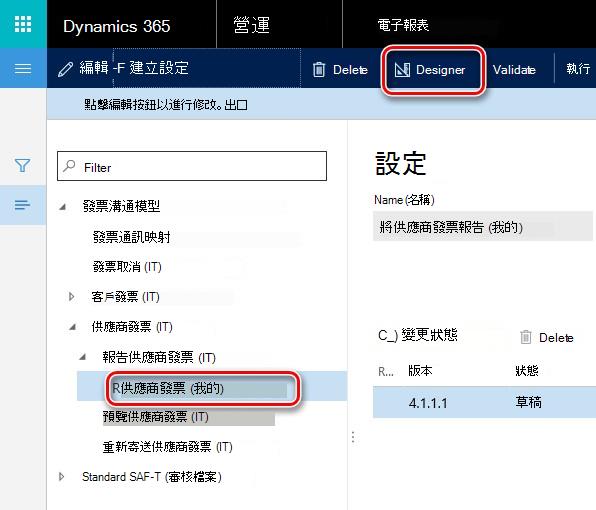Image resolution: width=596 pixels, height=510 pixels.
Task: Click Delete in the versions section
Action: [x=547, y=337]
